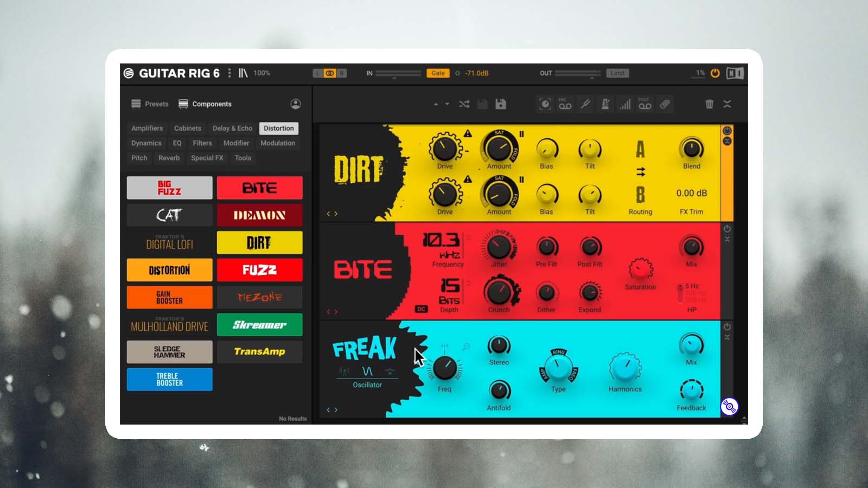Choose the Sledge Hammer component
The image size is (868, 488).
click(170, 352)
